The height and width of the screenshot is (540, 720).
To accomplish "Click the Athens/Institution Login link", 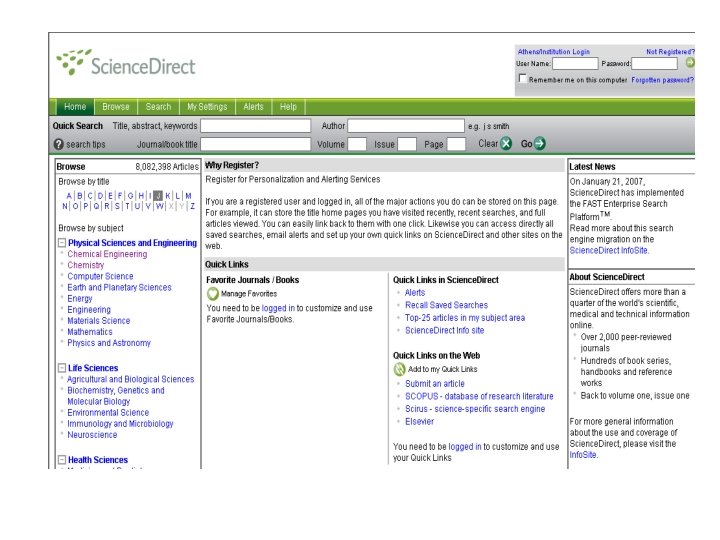I will click(554, 52).
